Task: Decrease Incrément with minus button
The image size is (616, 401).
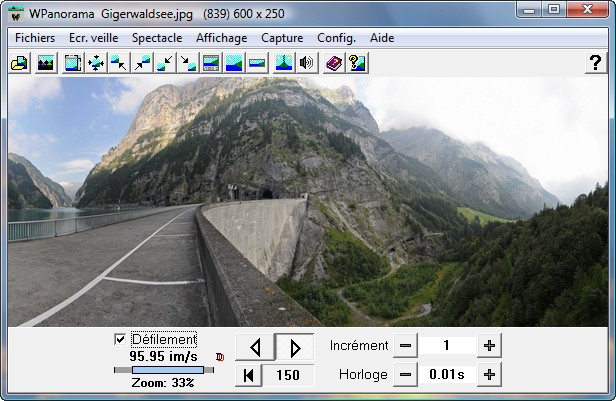Action: (405, 346)
